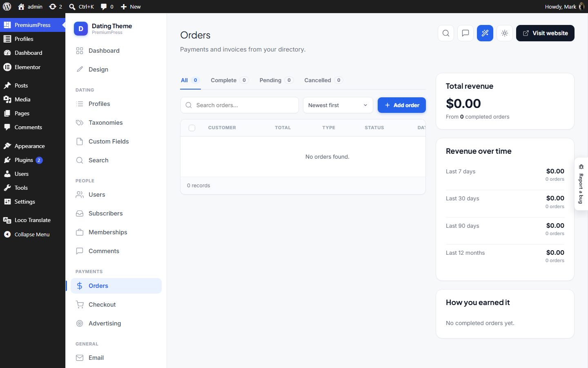Switch to the All orders tab

190,80
